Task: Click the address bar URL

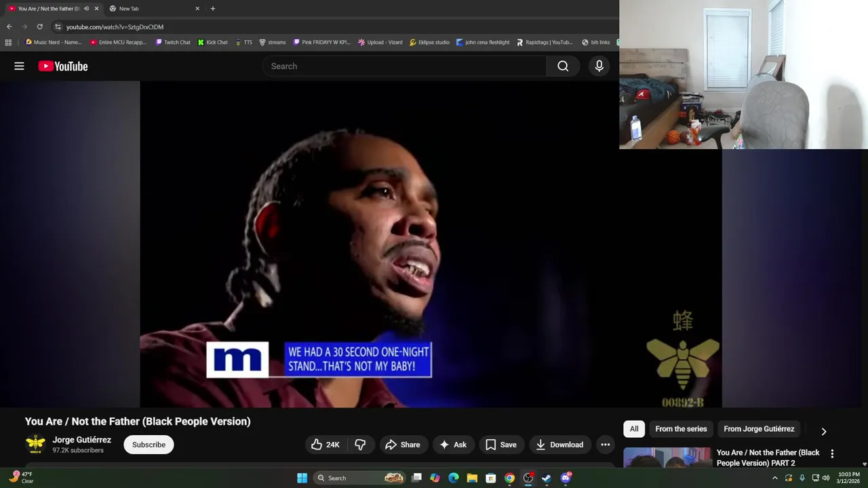Action: [x=115, y=27]
